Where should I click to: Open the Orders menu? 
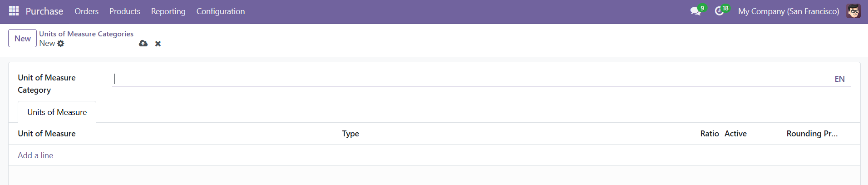tap(86, 11)
